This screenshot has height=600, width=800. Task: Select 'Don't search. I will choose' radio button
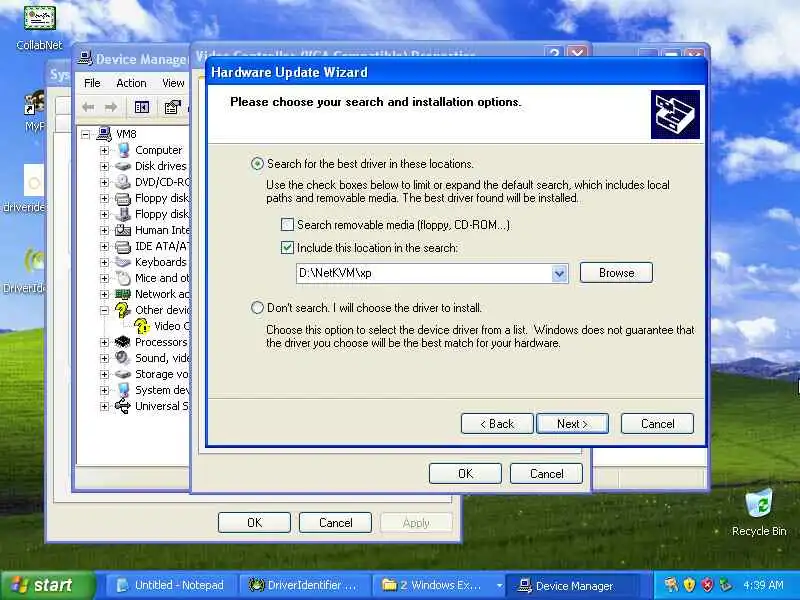point(257,308)
